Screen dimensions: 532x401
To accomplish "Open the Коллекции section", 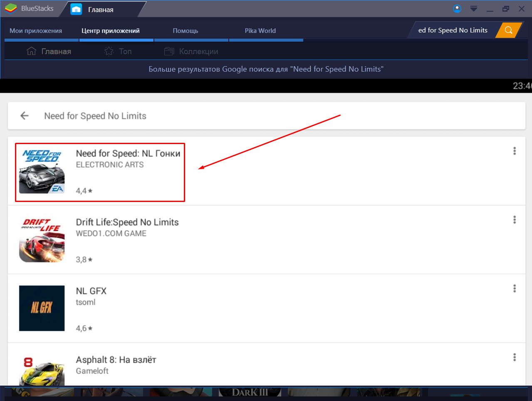I will (x=191, y=52).
